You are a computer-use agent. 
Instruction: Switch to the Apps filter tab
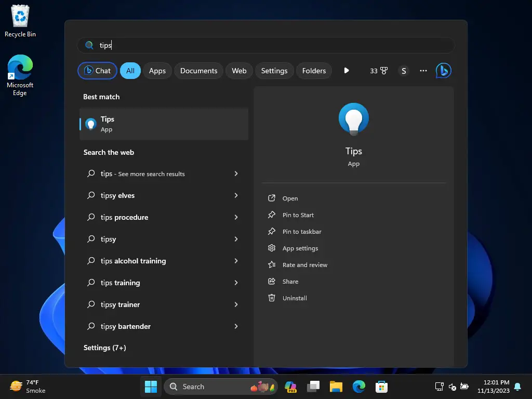click(157, 71)
